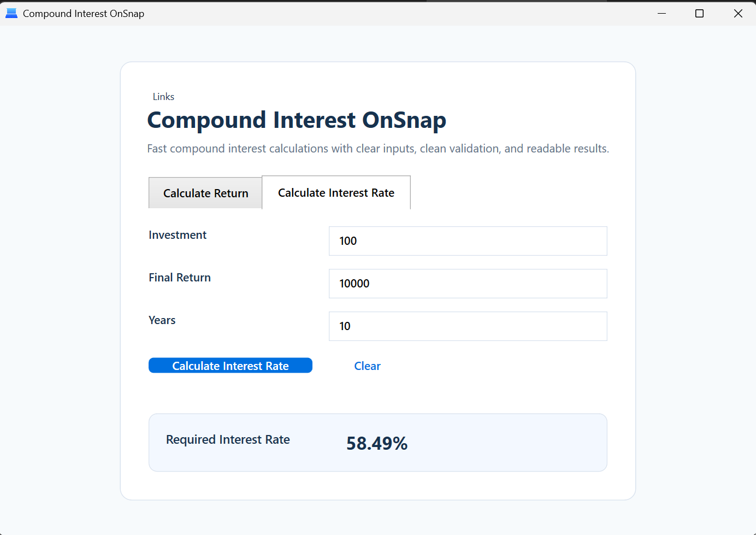The height and width of the screenshot is (535, 756).
Task: Switch to the Calculate Return tab
Action: (205, 193)
